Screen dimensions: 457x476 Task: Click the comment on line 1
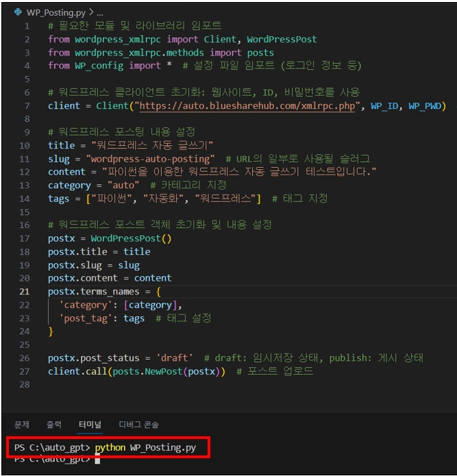coord(134,26)
